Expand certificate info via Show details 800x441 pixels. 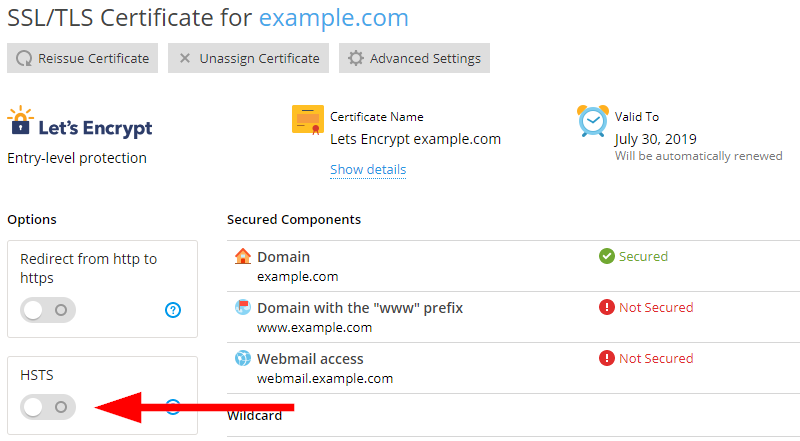(x=368, y=169)
